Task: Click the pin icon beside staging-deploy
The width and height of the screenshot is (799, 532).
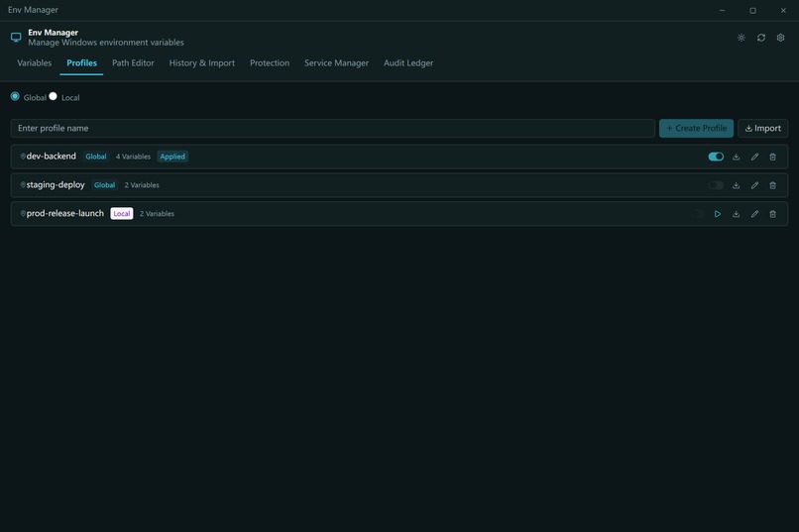Action: tap(23, 185)
